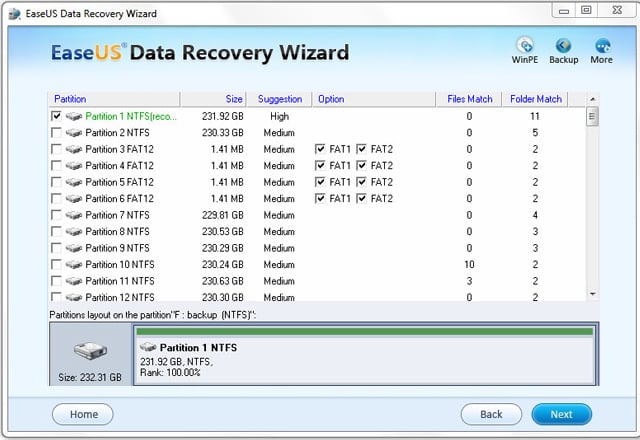Click the list scroll down arrow
Image resolution: width=640 pixels, height=440 pixels.
point(593,294)
